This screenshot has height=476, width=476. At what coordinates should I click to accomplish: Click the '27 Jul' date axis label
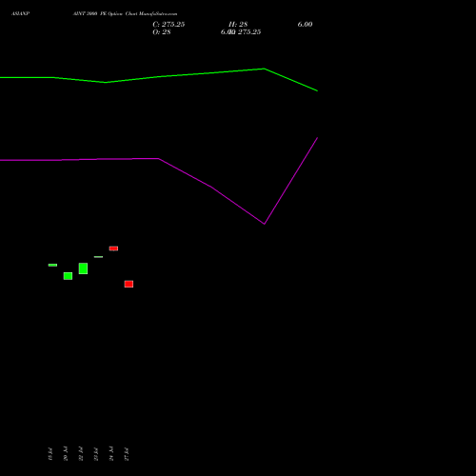click(127, 454)
